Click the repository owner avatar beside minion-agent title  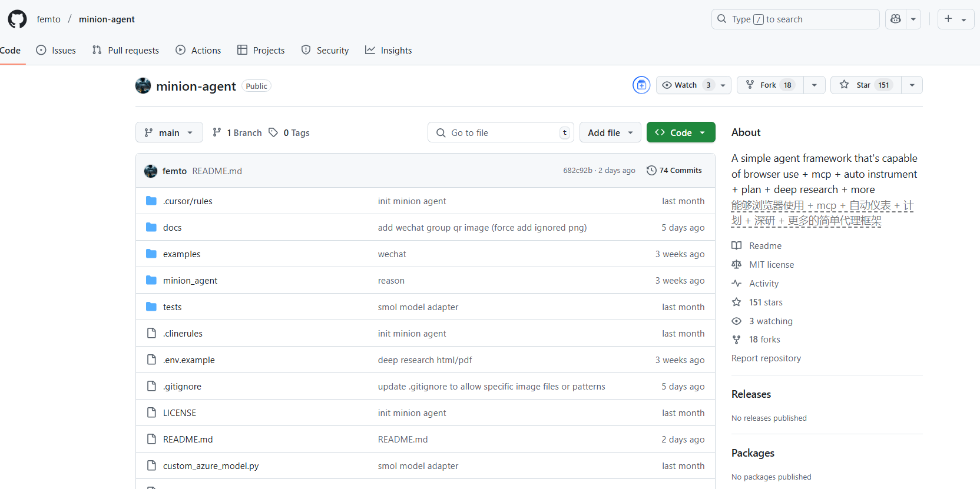[x=143, y=86]
